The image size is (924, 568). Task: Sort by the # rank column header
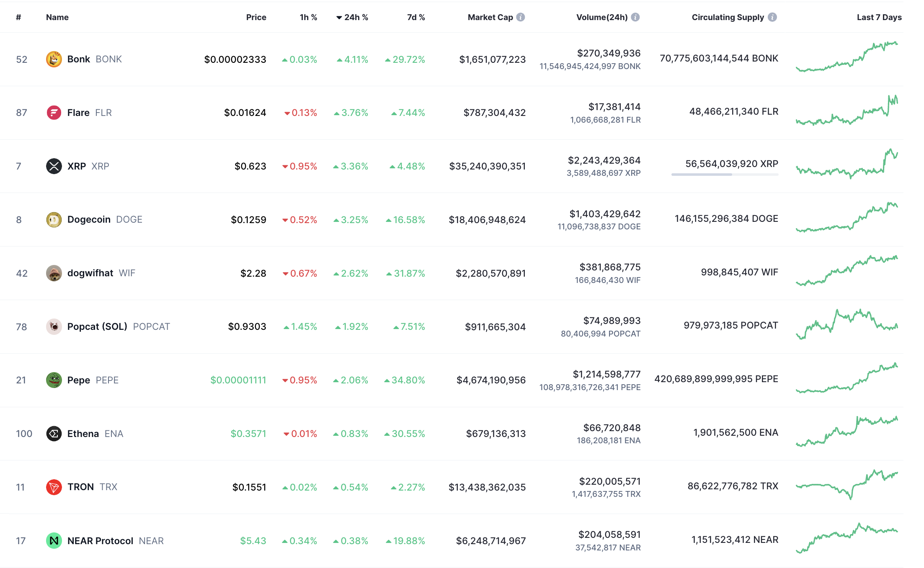pos(18,18)
